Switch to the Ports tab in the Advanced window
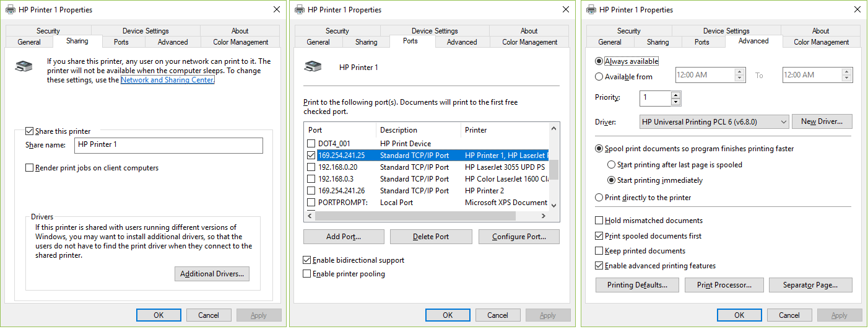 (701, 42)
